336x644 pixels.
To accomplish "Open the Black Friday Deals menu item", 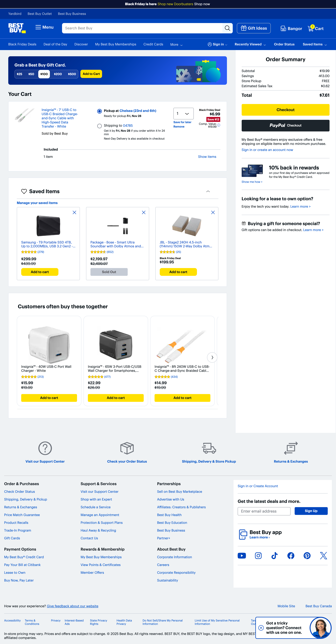I will point(22,44).
